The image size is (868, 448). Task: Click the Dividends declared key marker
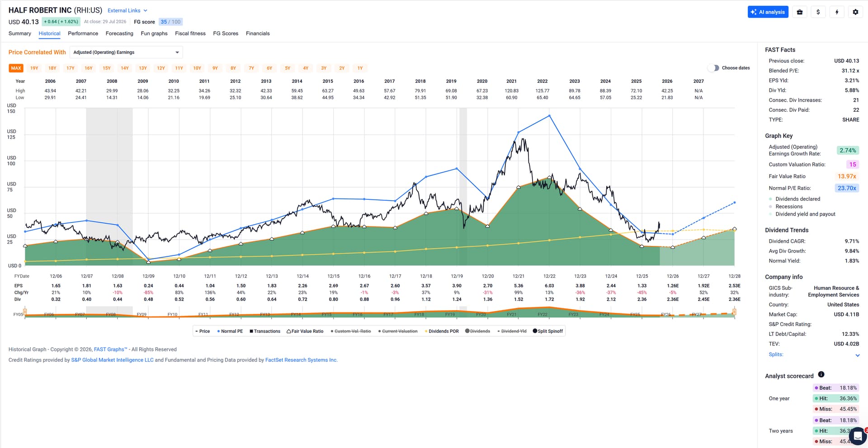coord(770,199)
